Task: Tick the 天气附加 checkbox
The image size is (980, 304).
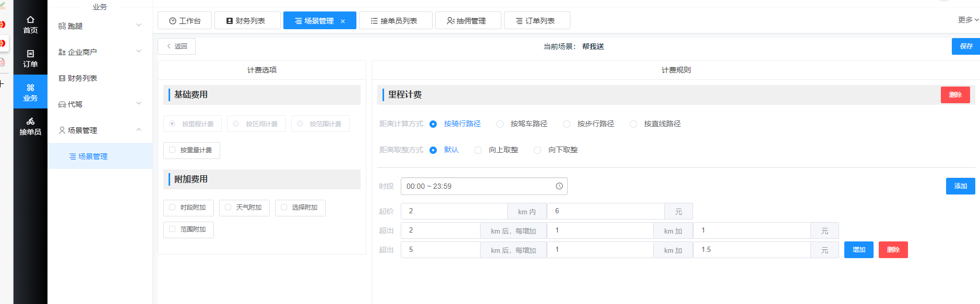Action: click(x=228, y=208)
